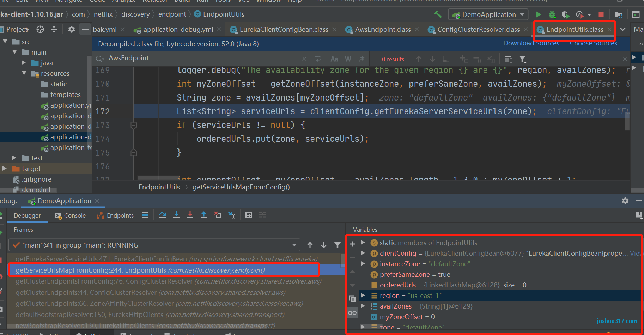Go to previous search occurrence arrow
The height and width of the screenshot is (335, 644).
coord(419,59)
